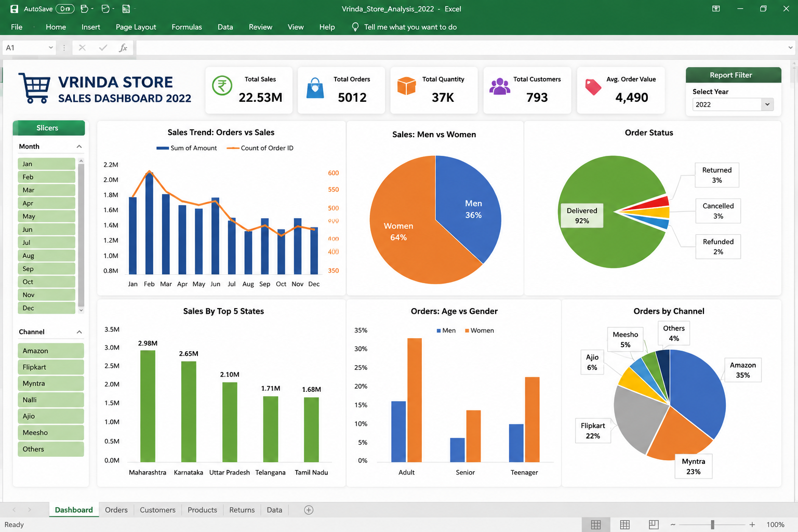The width and height of the screenshot is (798, 532).
Task: Open the Ribbon Display Options icon
Action: point(716,9)
